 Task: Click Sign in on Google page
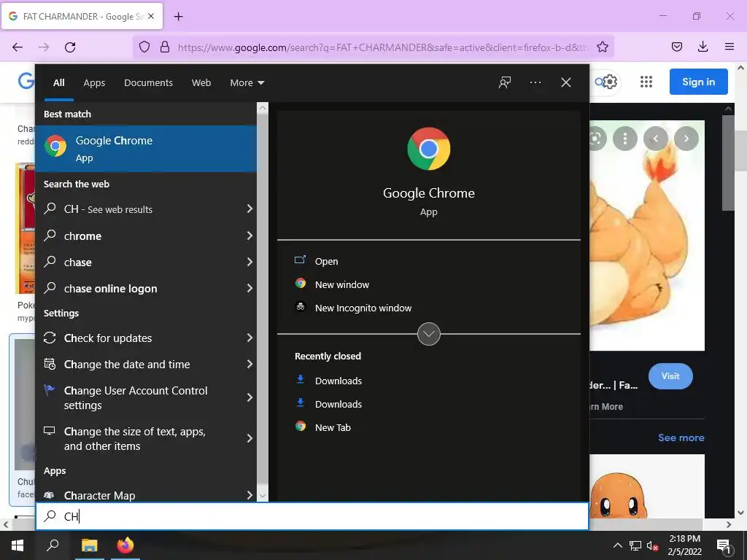click(698, 82)
